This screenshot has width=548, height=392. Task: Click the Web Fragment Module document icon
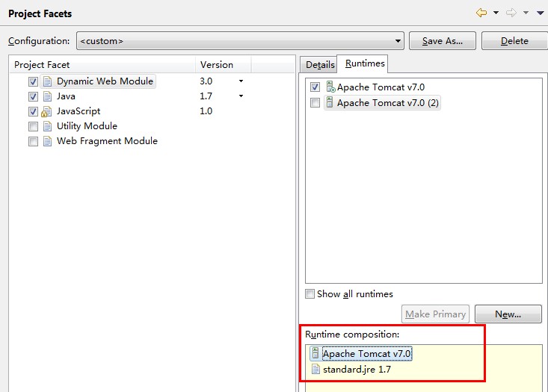(x=47, y=141)
